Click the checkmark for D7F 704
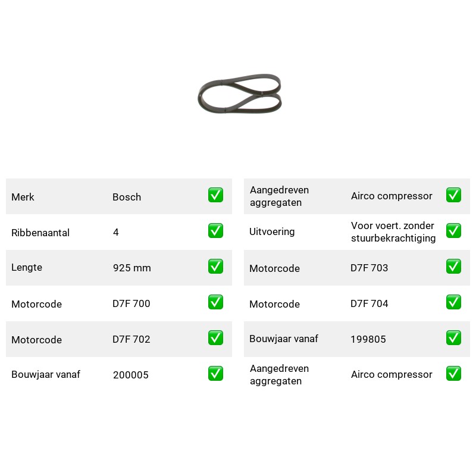 tap(453, 302)
